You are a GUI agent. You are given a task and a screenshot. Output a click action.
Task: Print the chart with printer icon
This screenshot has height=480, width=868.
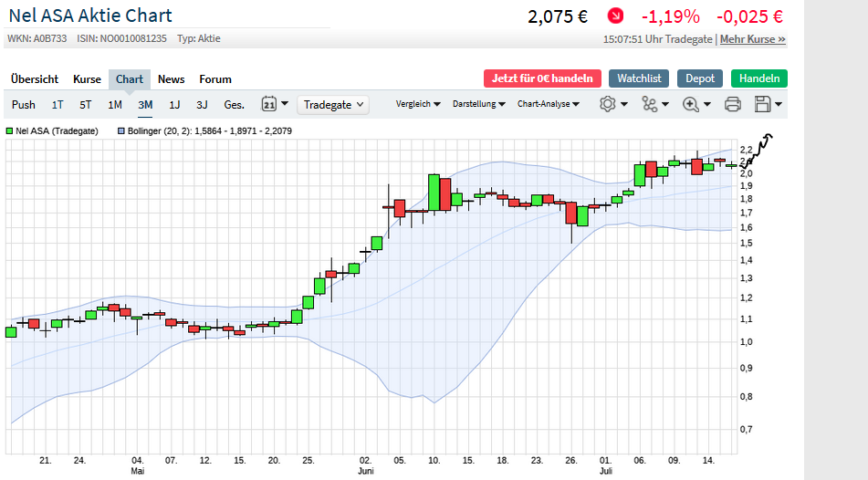click(x=732, y=104)
